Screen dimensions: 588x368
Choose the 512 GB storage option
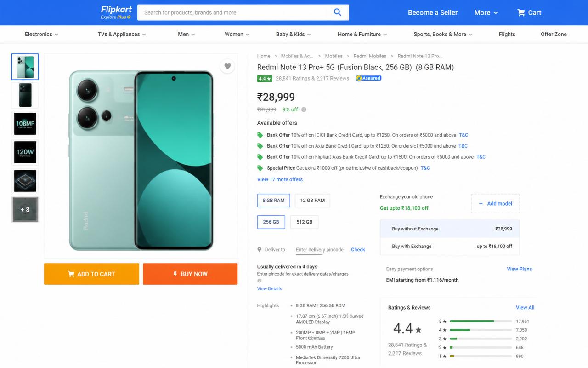[x=304, y=222]
